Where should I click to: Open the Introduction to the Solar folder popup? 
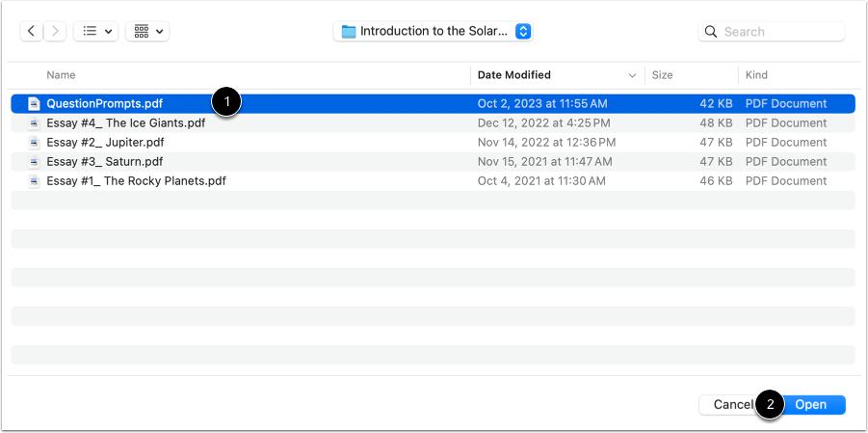[x=433, y=31]
